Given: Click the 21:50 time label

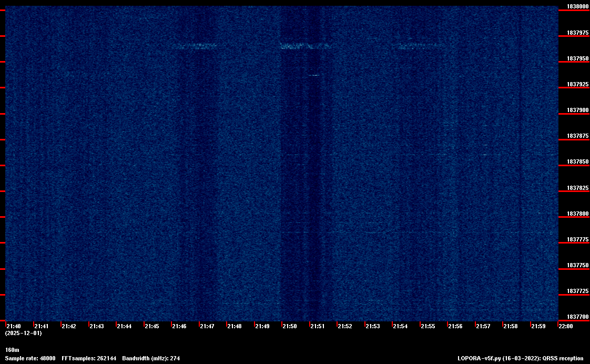Looking at the screenshot, I should point(290,326).
